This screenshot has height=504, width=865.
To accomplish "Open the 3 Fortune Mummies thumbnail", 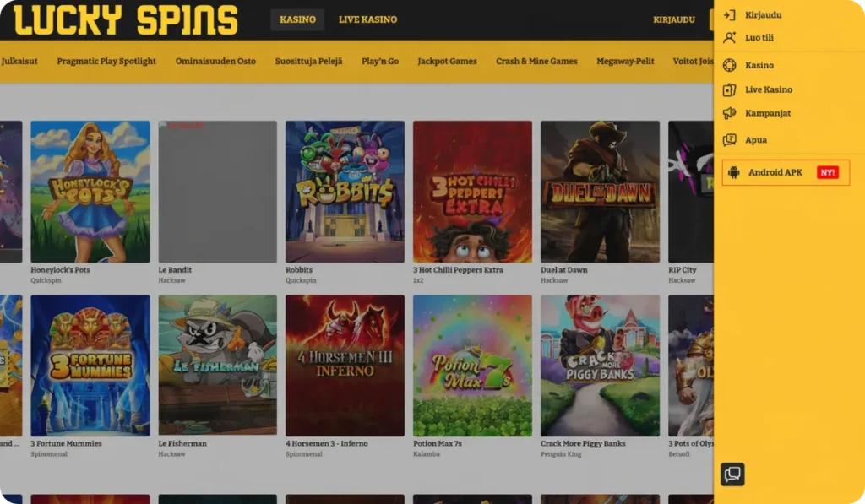I will click(90, 366).
